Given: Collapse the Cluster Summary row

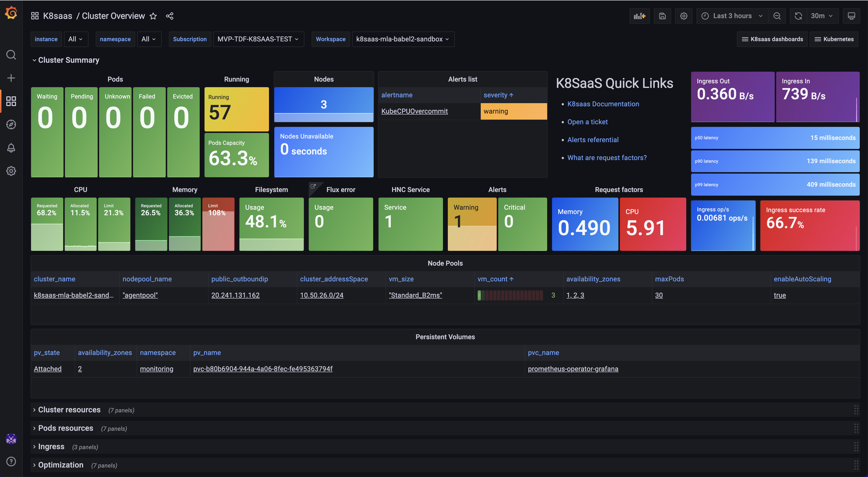Looking at the screenshot, I should click(x=66, y=60).
